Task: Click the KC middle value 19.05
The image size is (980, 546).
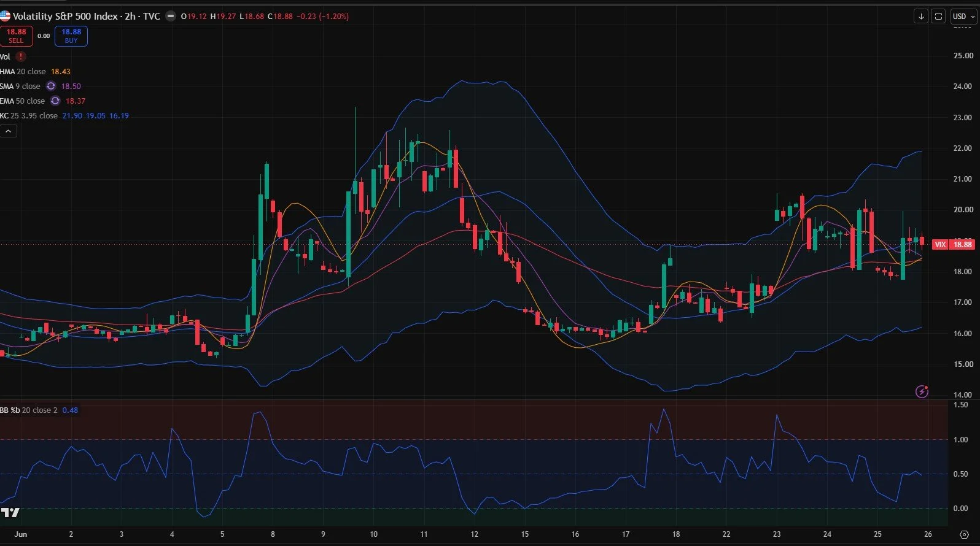Action: pyautogui.click(x=96, y=116)
